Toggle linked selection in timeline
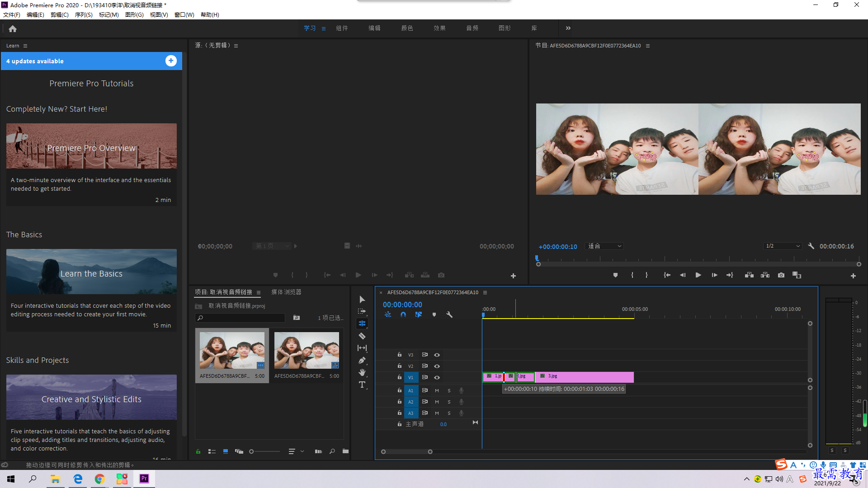 pos(419,314)
